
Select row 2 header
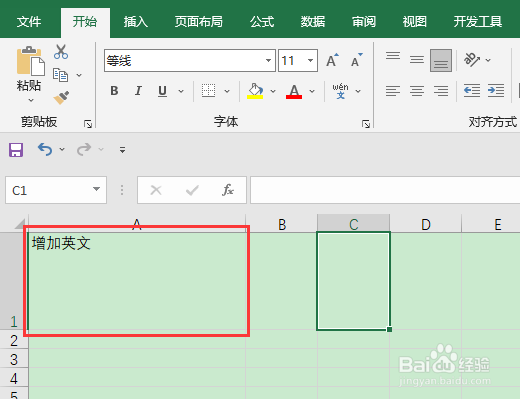[14, 340]
